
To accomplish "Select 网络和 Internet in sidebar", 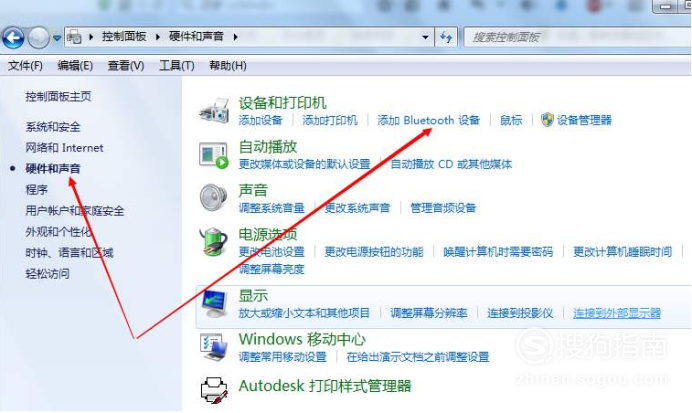I will pyautogui.click(x=64, y=148).
